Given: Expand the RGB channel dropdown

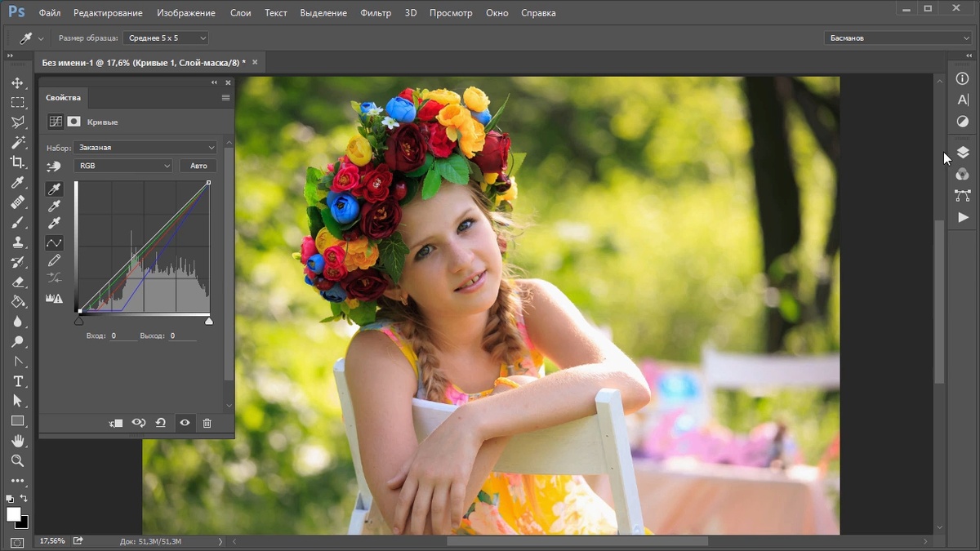Looking at the screenshot, I should [122, 166].
